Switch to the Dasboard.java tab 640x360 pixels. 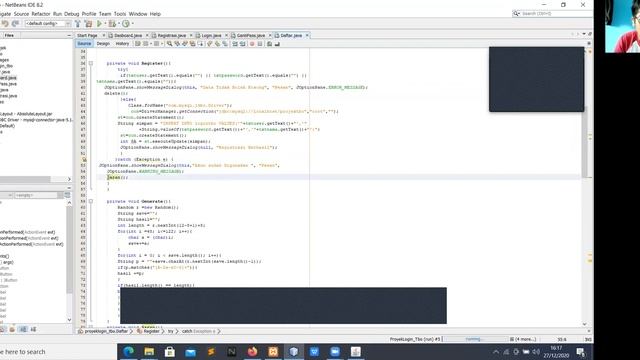click(128, 36)
